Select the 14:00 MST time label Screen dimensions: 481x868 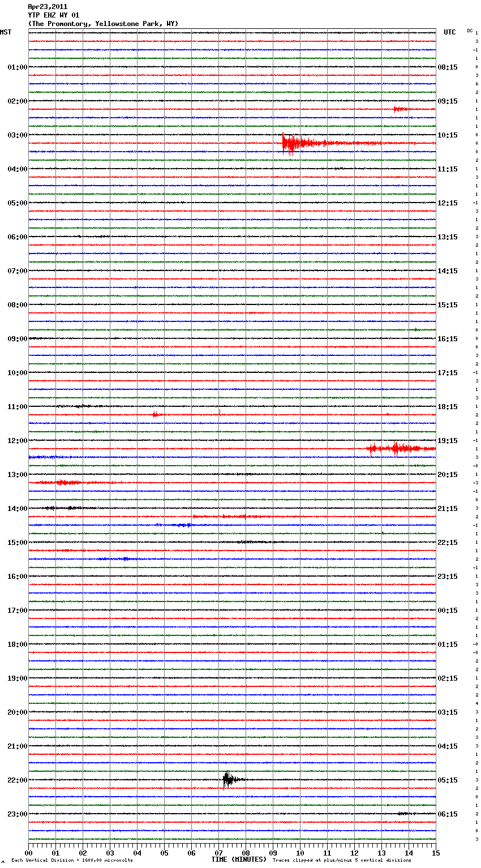[17, 509]
